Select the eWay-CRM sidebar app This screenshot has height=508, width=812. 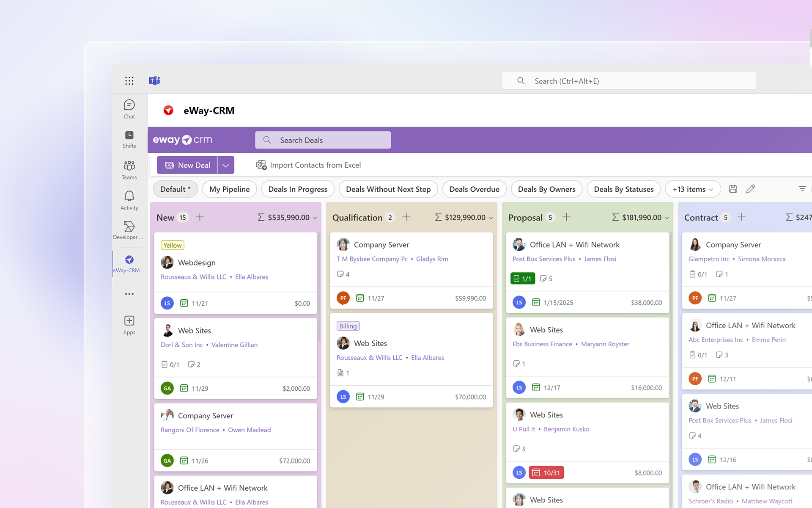pos(129,264)
